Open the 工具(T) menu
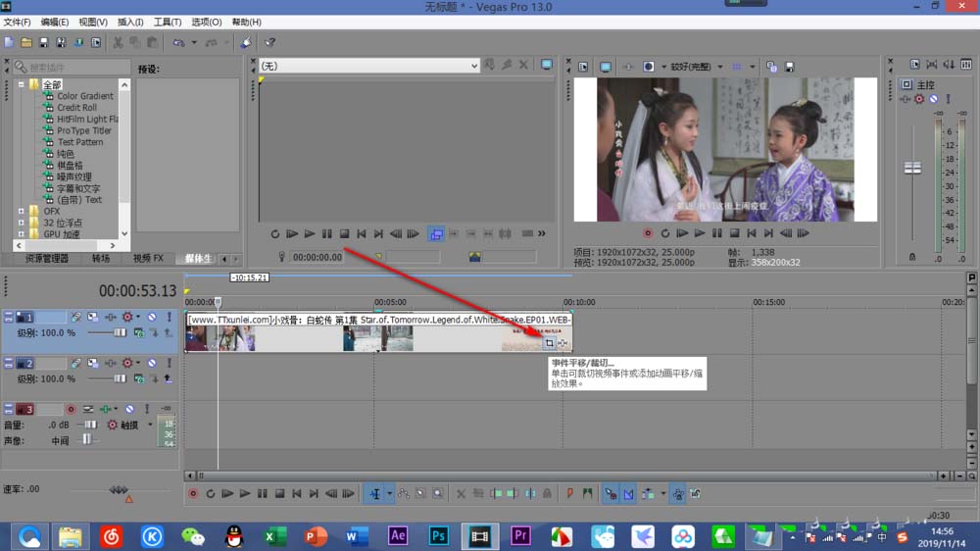The image size is (980, 551). tap(168, 22)
